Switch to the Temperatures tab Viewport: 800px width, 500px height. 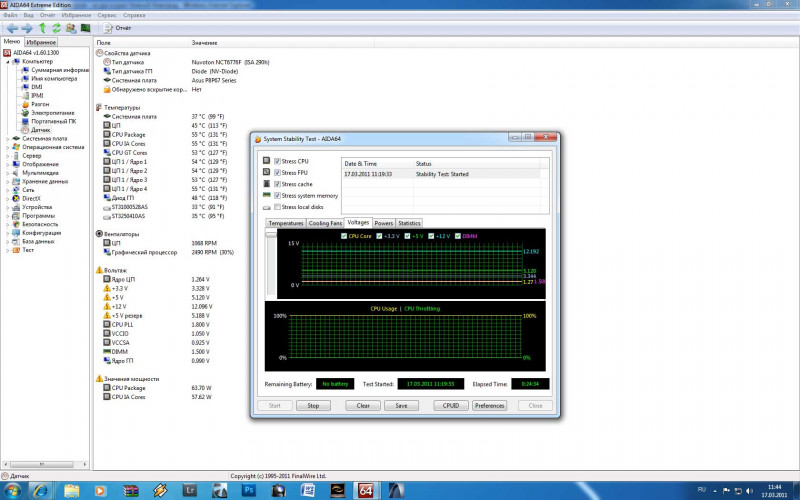click(x=286, y=223)
